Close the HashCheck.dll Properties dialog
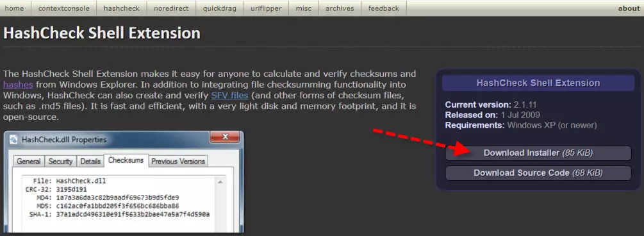 [x=225, y=137]
